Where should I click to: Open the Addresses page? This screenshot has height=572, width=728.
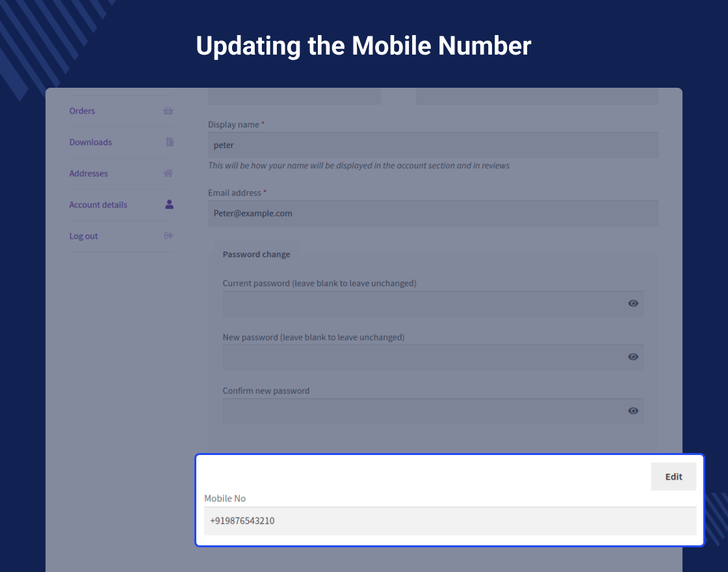pos(88,173)
